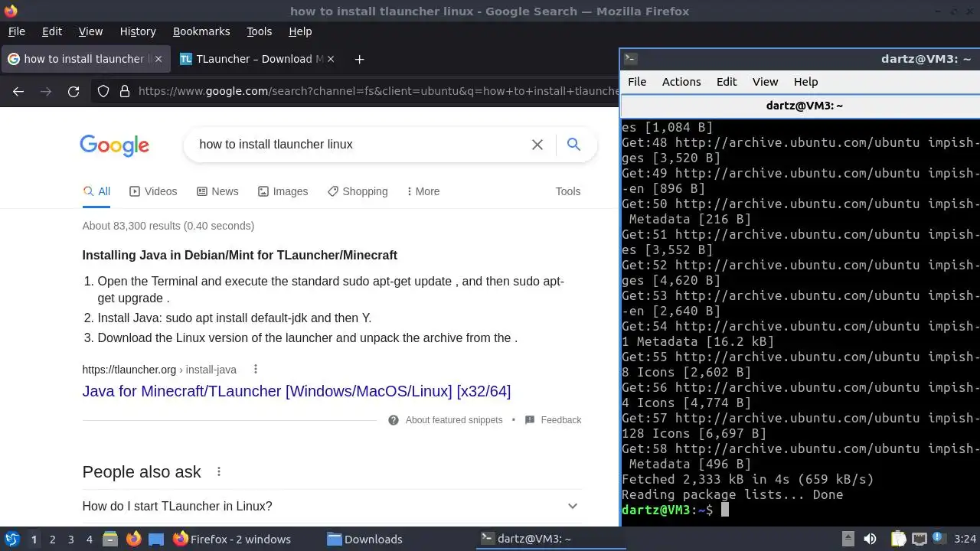Screen dimensions: 980x551
Task: Click the magnifier search button in Google
Action: (573, 144)
